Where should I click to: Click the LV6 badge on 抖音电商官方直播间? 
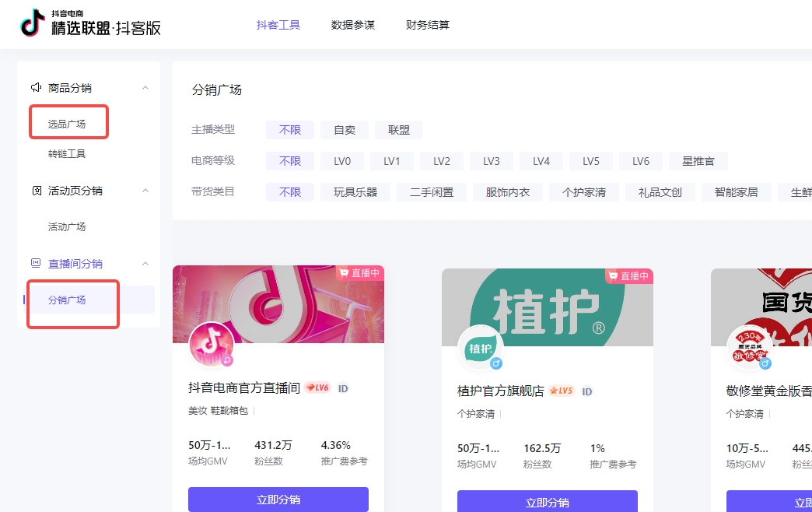point(317,388)
